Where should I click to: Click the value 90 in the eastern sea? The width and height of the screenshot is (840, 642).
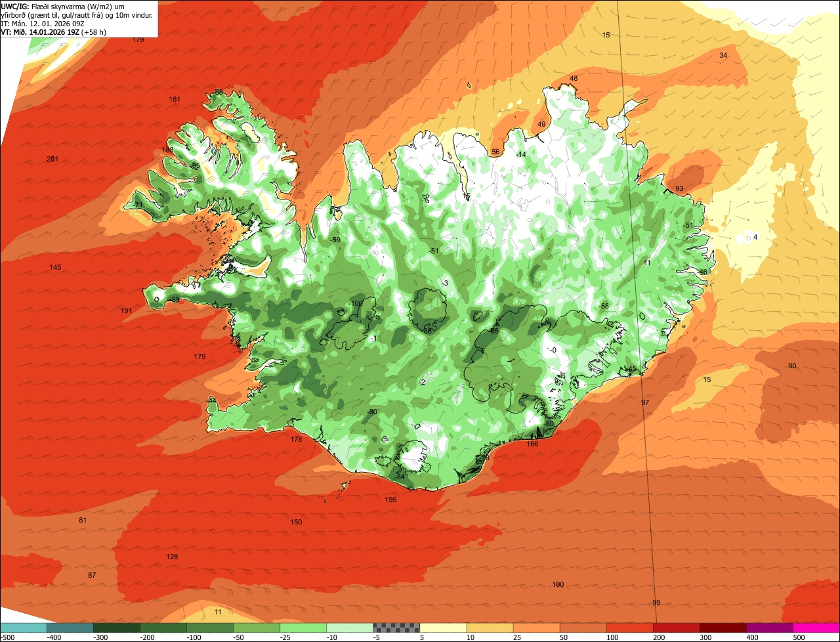click(x=792, y=366)
